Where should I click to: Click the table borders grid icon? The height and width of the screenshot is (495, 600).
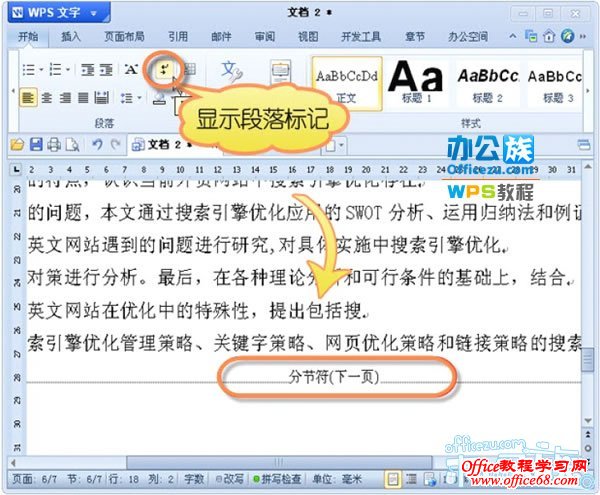189,69
